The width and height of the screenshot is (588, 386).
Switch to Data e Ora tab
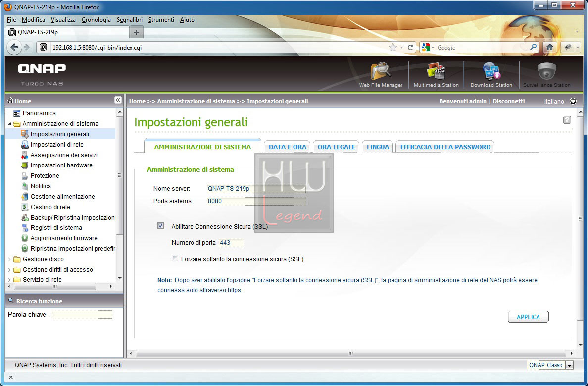[x=287, y=147]
